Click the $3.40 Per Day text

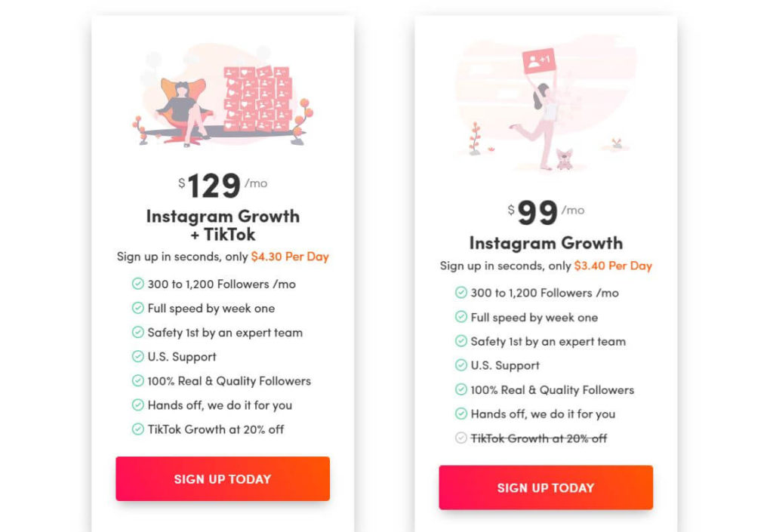613,266
